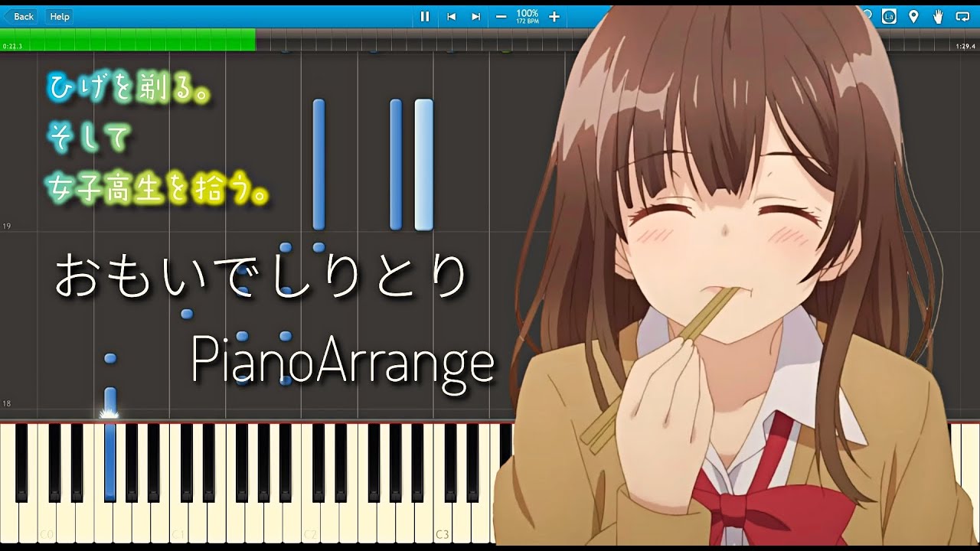
Task: Click the 100% speed indicator
Action: 527,16
